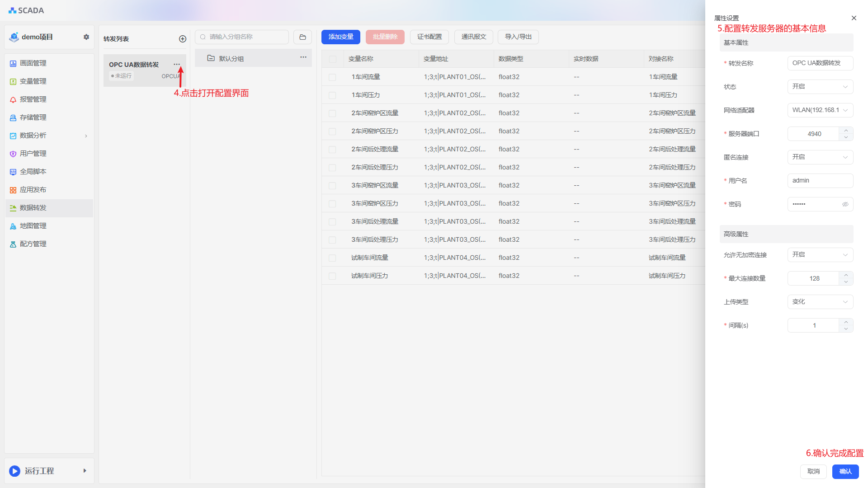Open project settings gear next to demo项目
The height and width of the screenshot is (488, 868).
(x=86, y=37)
